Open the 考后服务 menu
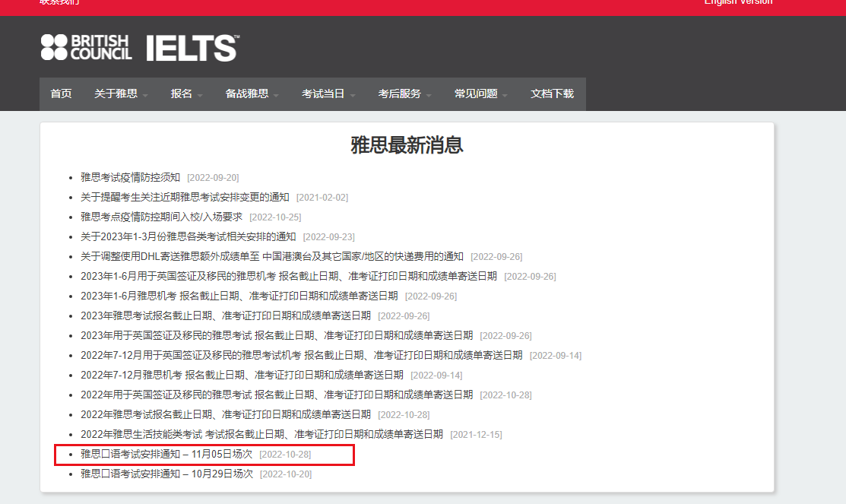This screenshot has height=504, width=846. tap(400, 94)
